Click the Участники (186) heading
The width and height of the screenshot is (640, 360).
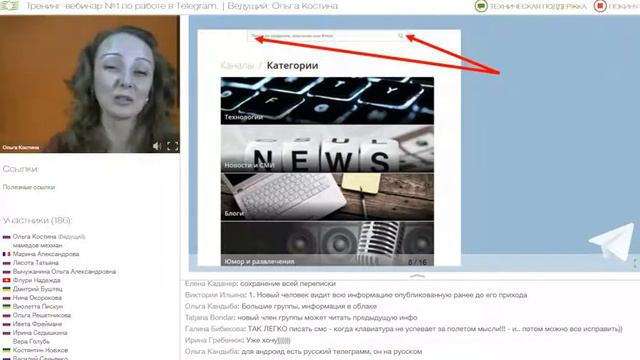[37, 220]
